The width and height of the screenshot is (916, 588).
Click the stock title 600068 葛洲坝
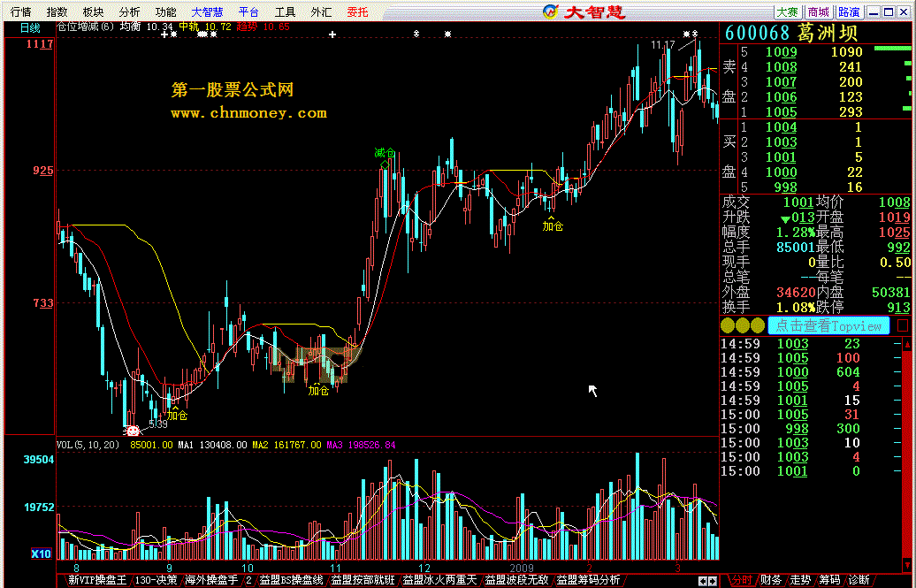point(791,33)
